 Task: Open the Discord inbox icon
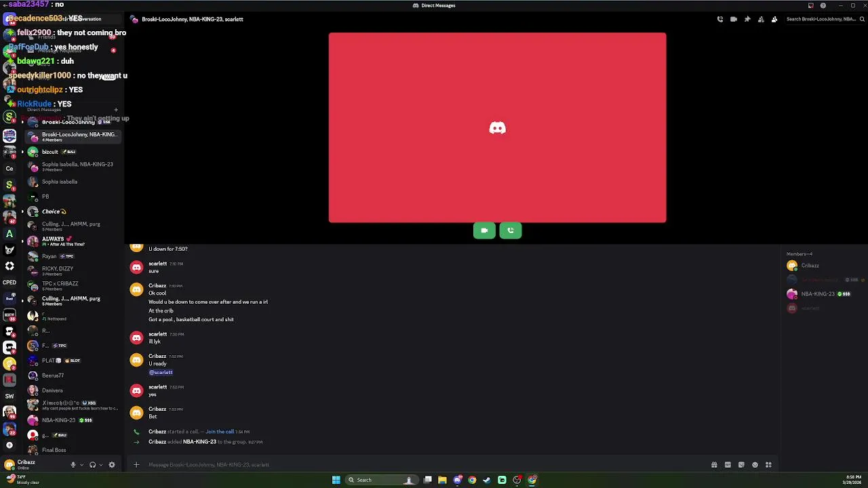pyautogui.click(x=810, y=5)
